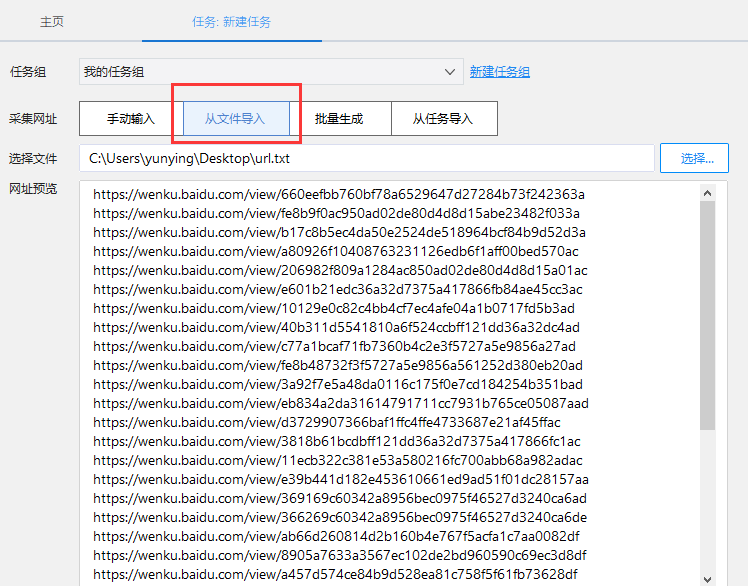Click URL ending 11ecb322c381e53a580216fc700abb68a982adac

pos(338,461)
